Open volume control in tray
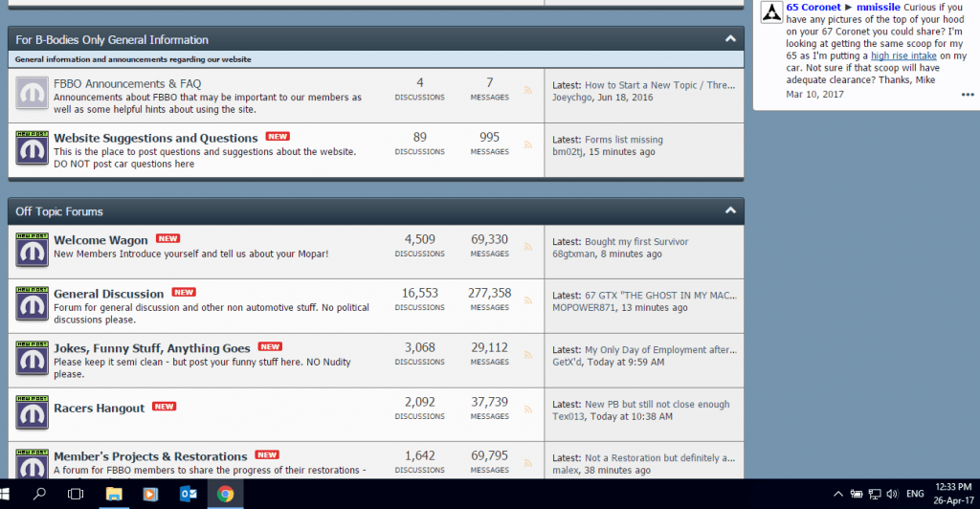980x509 pixels. point(893,494)
